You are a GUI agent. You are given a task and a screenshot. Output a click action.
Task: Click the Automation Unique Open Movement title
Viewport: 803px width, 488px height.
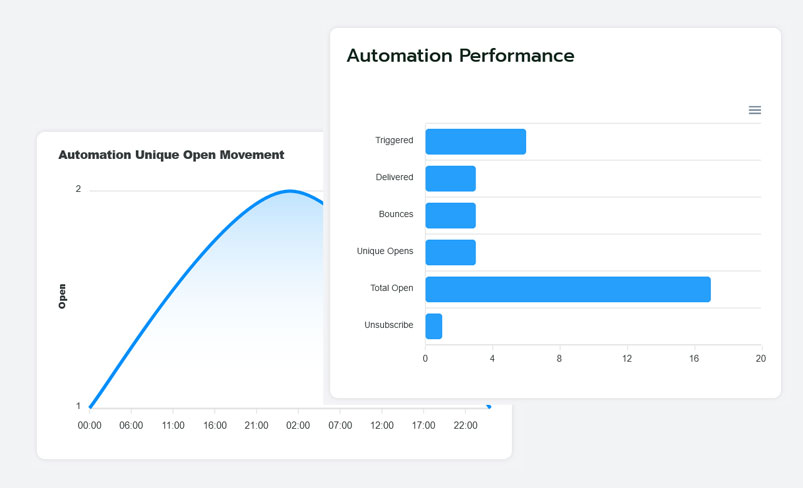171,155
